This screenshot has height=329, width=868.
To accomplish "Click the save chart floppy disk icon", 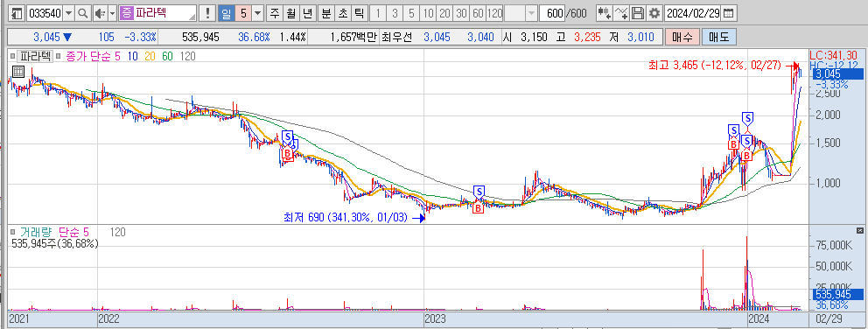I will tap(638, 13).
